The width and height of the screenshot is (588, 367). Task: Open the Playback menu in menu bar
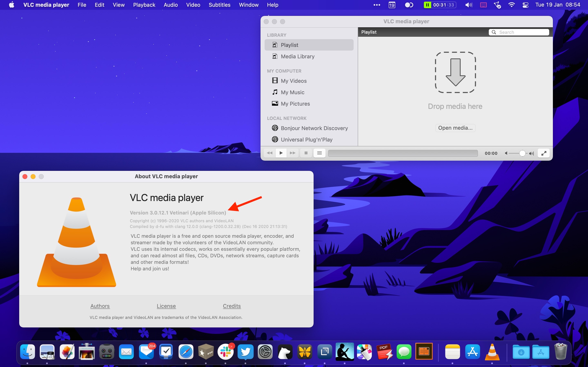point(144,5)
